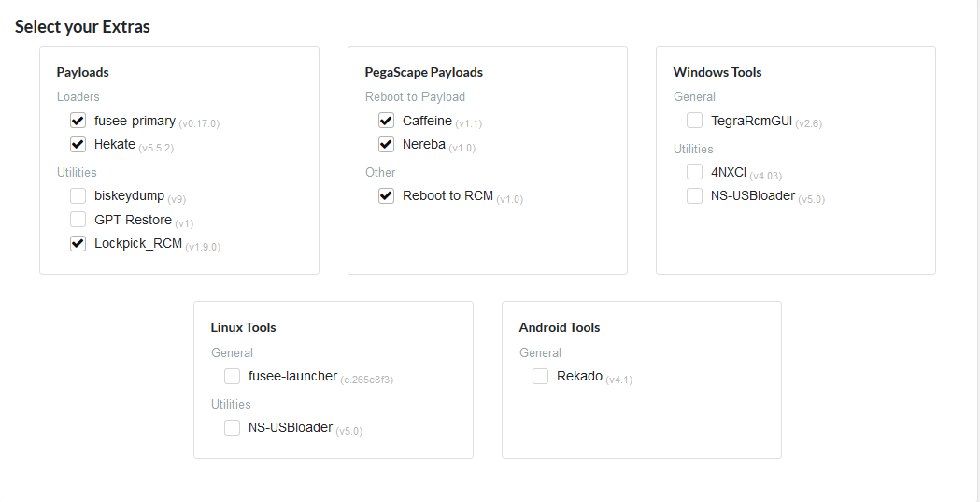Screen dimensions: 980x502
Task: Click 'Utilities' subheading in Windows Tools
Action: (693, 150)
